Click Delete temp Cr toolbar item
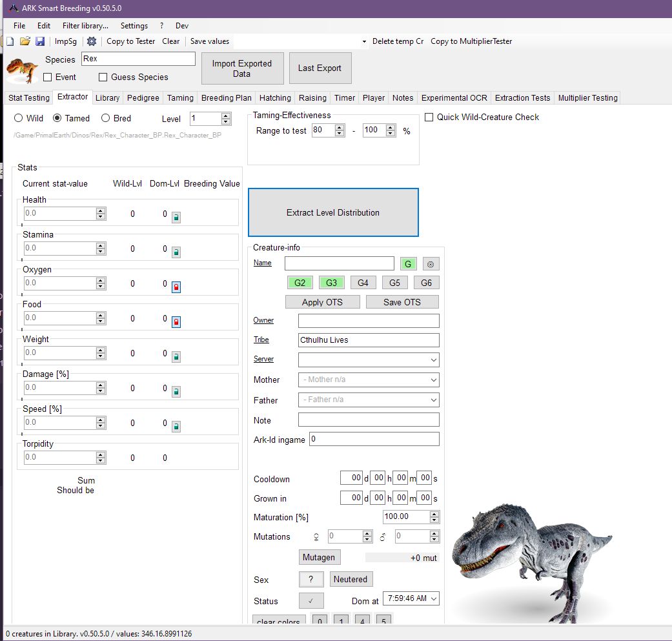The width and height of the screenshot is (672, 641). click(x=398, y=41)
